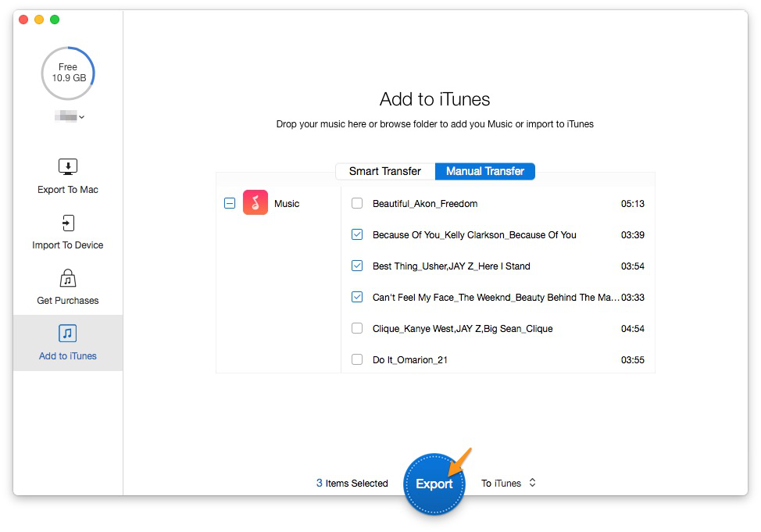The image size is (761, 532).
Task: Uncheck Because Of You_Kelly Clarkson checkbox
Action: 357,234
